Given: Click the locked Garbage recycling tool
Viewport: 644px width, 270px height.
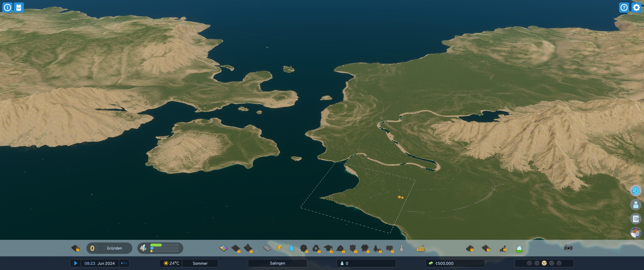Looking at the screenshot, I should 317,248.
